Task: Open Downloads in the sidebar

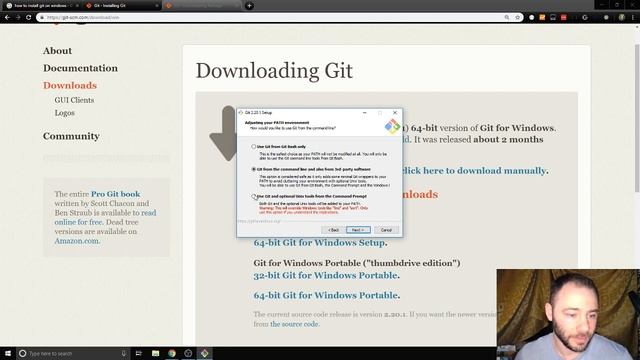Action: [x=70, y=85]
